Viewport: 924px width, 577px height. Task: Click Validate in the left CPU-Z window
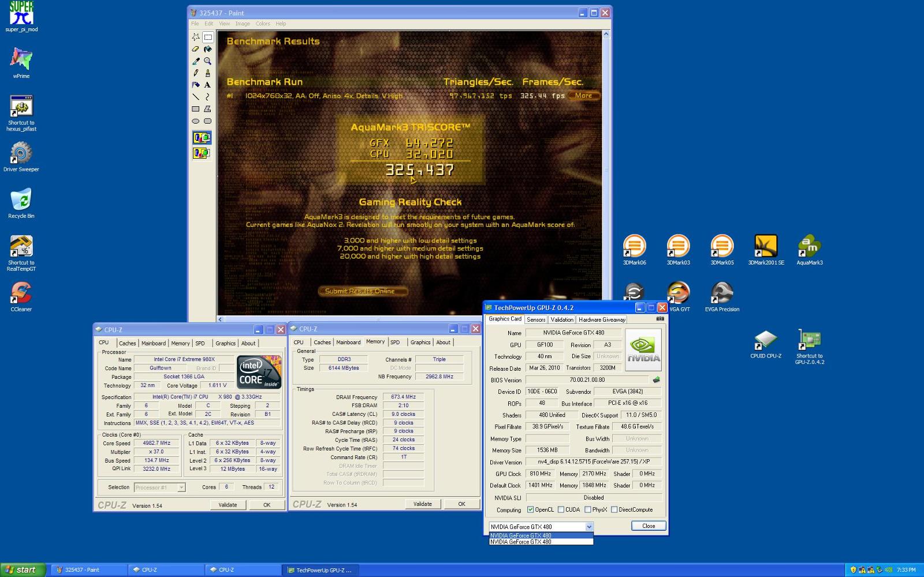click(228, 505)
